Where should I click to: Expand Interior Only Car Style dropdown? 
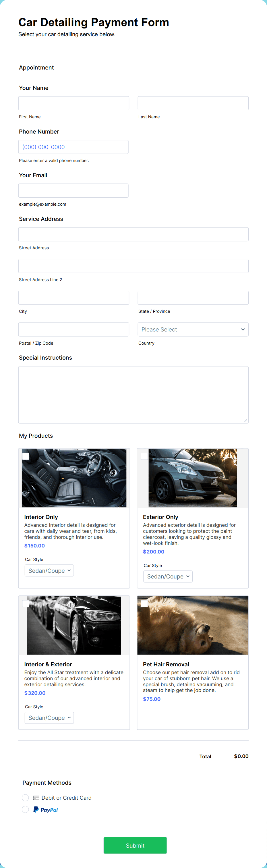click(49, 570)
